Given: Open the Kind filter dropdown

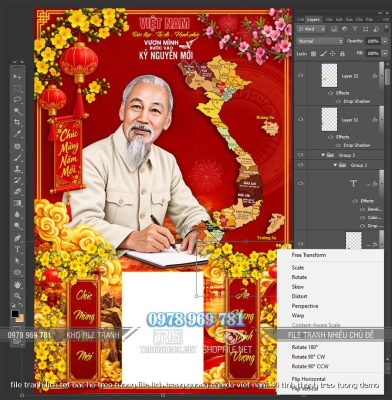Looking at the screenshot, I should click(311, 29).
